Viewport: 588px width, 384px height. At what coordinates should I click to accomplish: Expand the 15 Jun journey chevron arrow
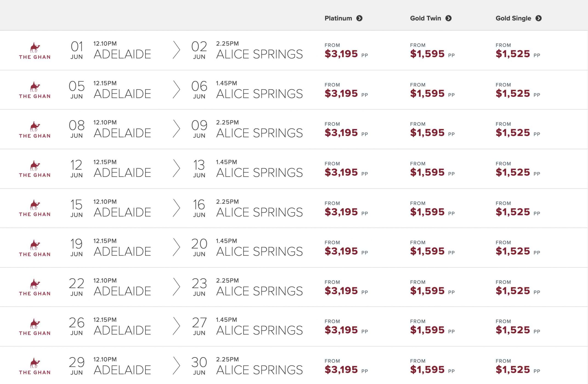point(176,208)
